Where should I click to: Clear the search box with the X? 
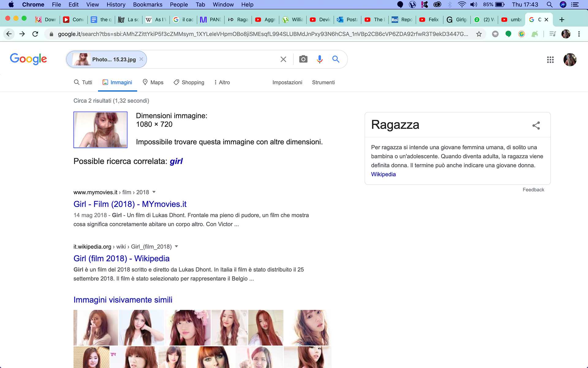pyautogui.click(x=283, y=59)
